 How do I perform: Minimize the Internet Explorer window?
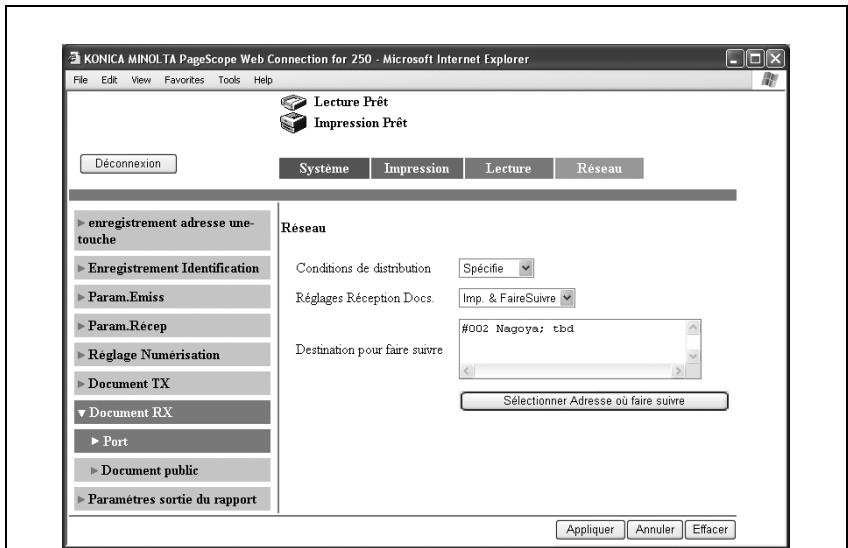tap(734, 58)
